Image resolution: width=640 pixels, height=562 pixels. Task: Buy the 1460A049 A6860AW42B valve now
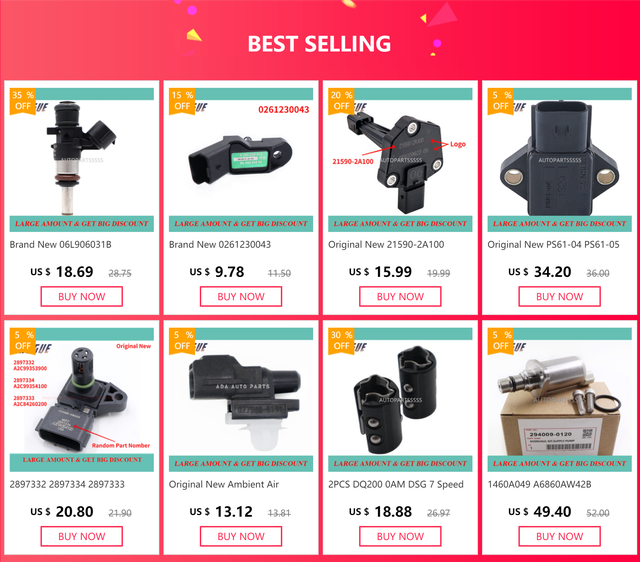[559, 536]
